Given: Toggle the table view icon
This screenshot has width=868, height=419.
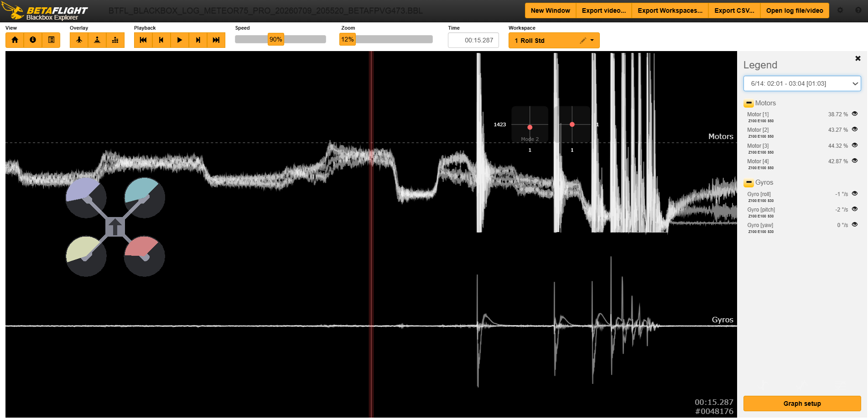Looking at the screenshot, I should [x=51, y=40].
